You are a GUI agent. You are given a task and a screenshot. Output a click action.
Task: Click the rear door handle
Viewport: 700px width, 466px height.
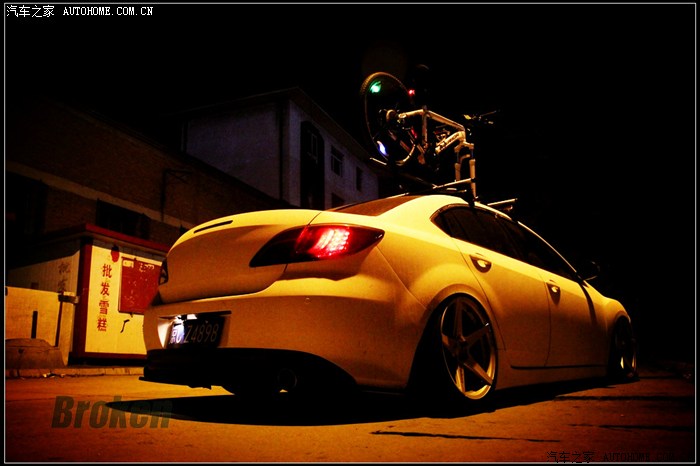[x=482, y=263]
